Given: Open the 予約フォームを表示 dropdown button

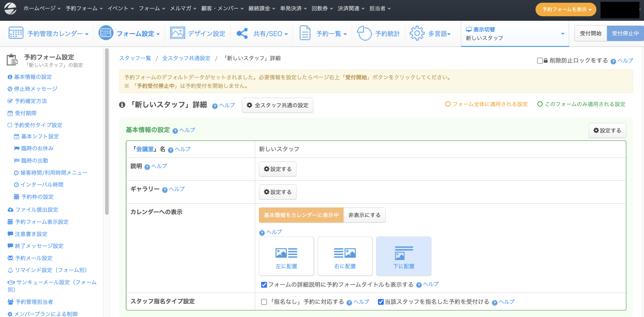Looking at the screenshot, I should (566, 9).
